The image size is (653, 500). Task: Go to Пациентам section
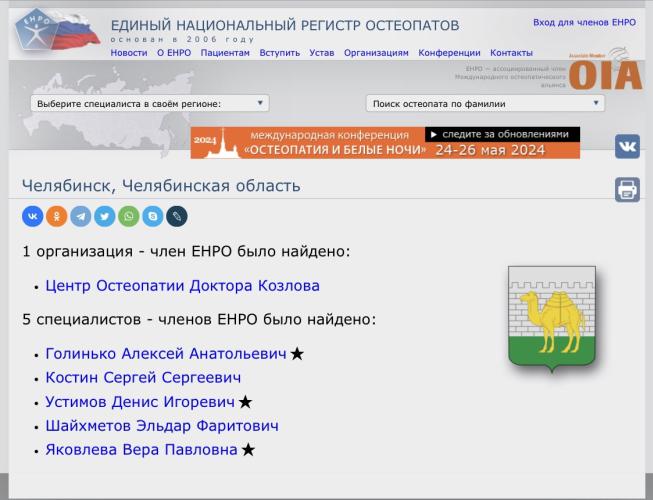pos(225,53)
